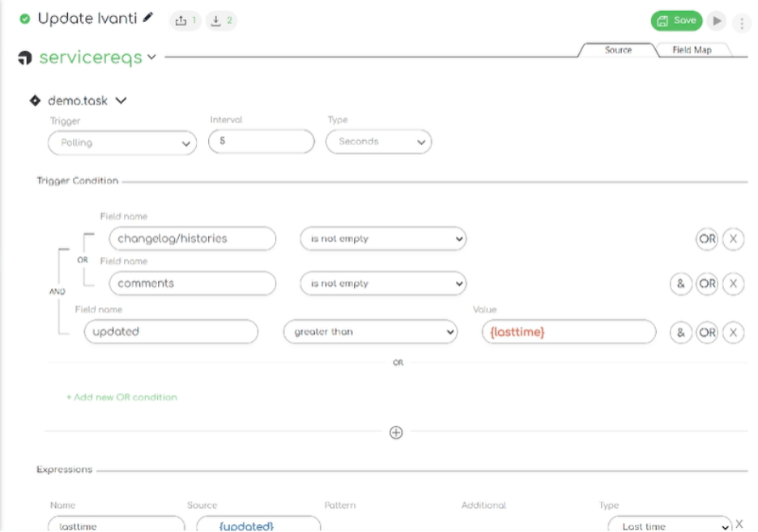Click the pencil icon to rename Update Ivanti

pos(148,19)
